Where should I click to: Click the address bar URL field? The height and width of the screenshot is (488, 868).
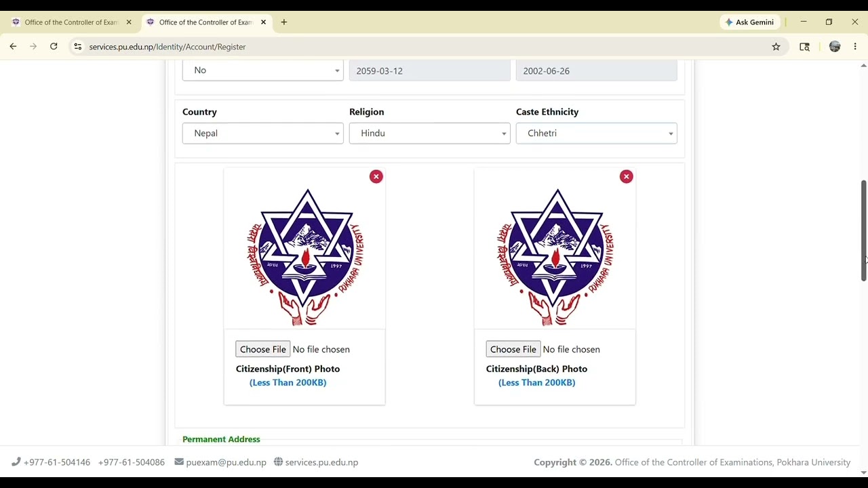pyautogui.click(x=427, y=47)
